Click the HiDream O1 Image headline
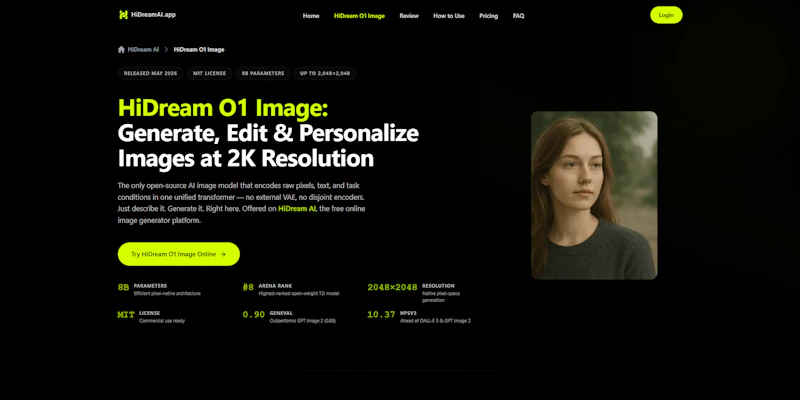Image resolution: width=800 pixels, height=400 pixels. [223, 108]
